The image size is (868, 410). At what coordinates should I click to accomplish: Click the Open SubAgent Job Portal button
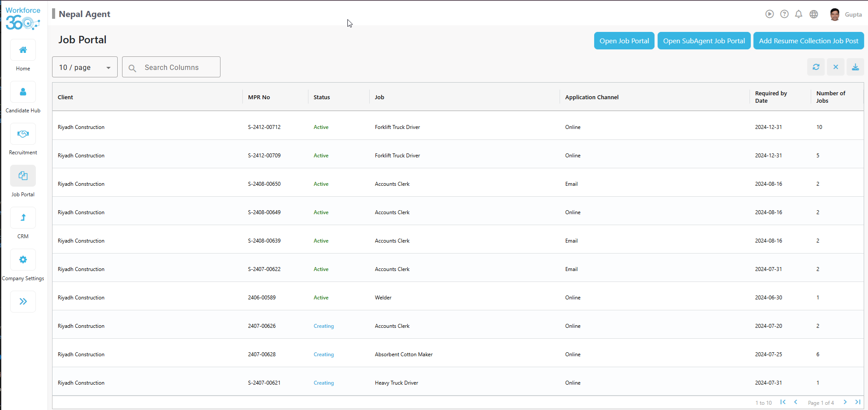(x=704, y=41)
